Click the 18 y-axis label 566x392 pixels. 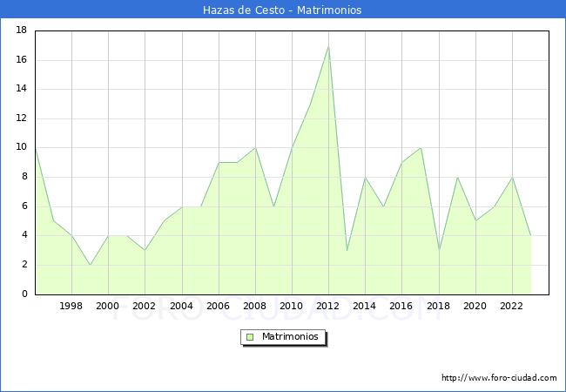click(21, 30)
